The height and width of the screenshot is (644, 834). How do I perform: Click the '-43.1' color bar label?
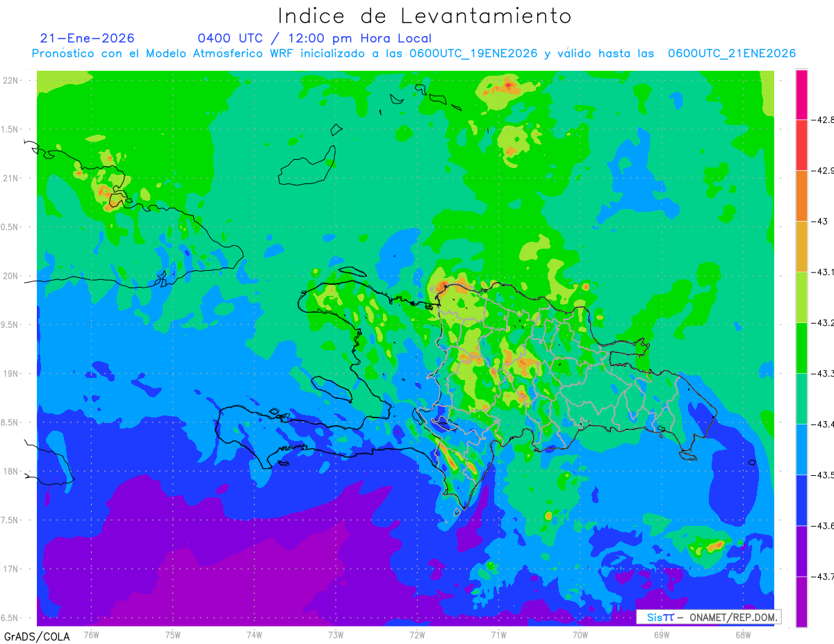coord(824,272)
